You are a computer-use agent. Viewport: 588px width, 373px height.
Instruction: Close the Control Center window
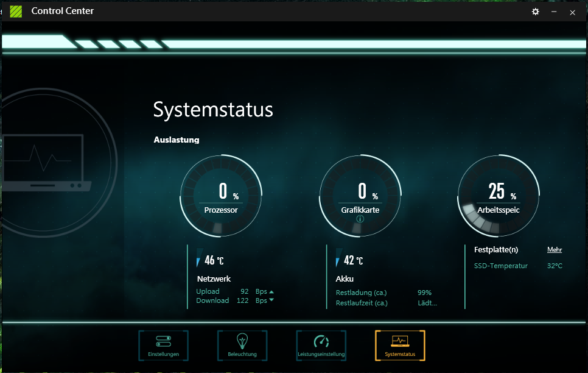572,12
